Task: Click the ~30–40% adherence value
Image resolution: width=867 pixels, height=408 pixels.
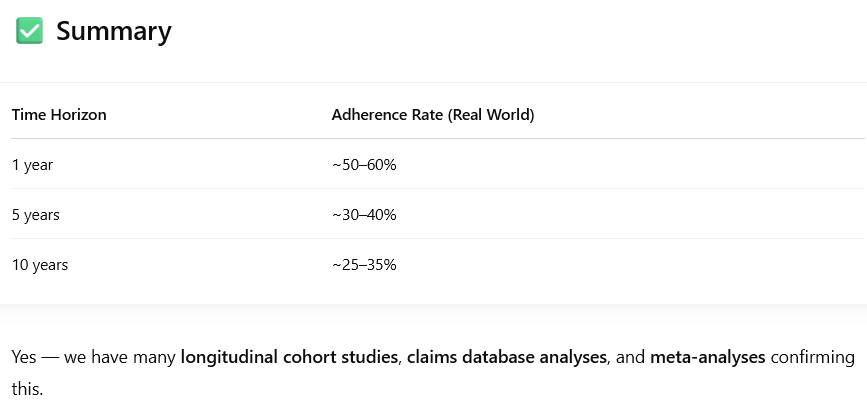Action: [364, 215]
